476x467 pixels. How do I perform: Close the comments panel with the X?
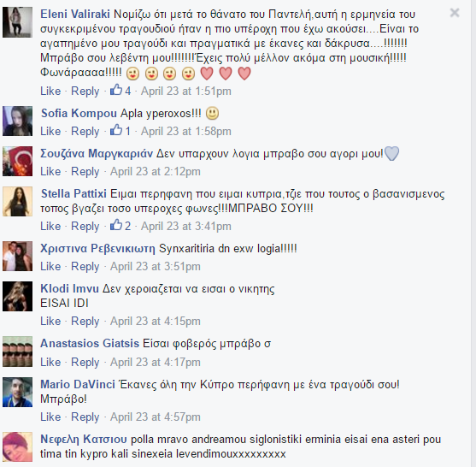click(x=455, y=13)
